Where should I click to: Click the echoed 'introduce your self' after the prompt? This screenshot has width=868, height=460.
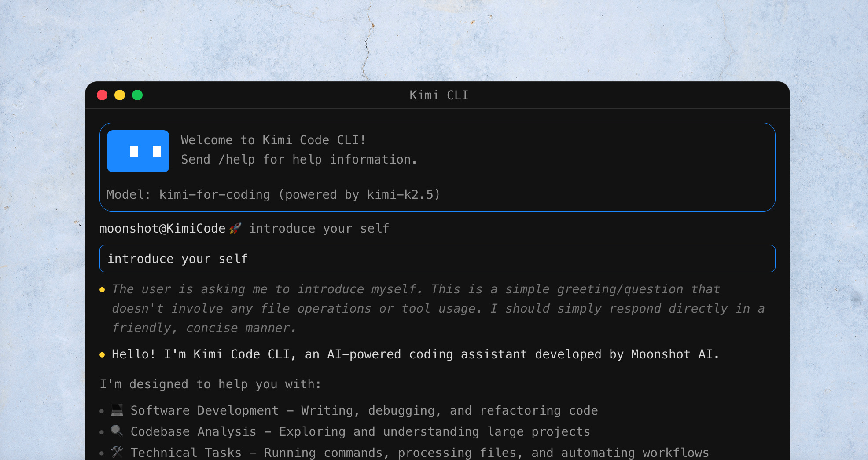319,228
